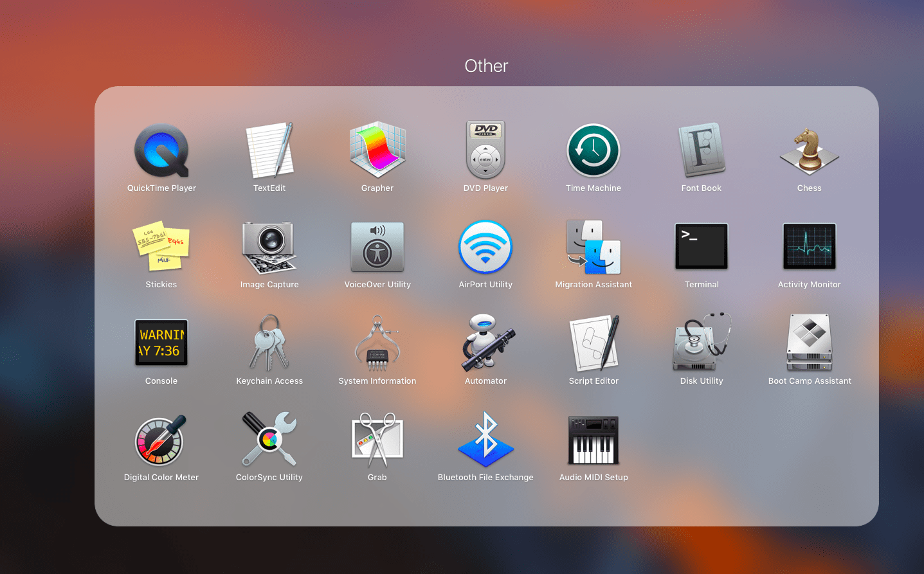The image size is (924, 574).
Task: Launch Audio MIDI Setup
Action: [x=593, y=440]
